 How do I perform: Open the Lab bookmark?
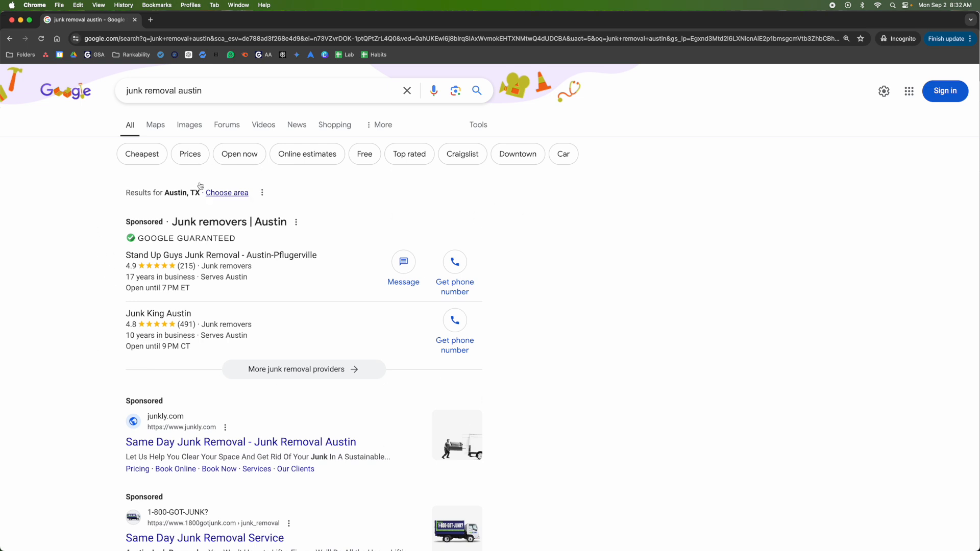345,55
